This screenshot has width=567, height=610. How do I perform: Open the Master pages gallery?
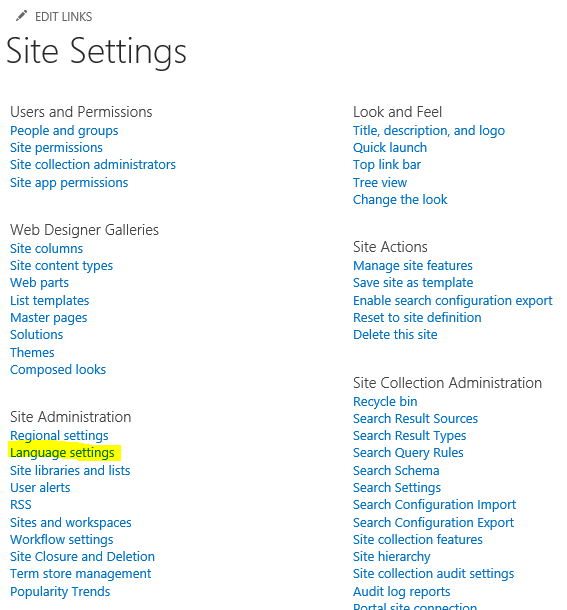point(49,317)
